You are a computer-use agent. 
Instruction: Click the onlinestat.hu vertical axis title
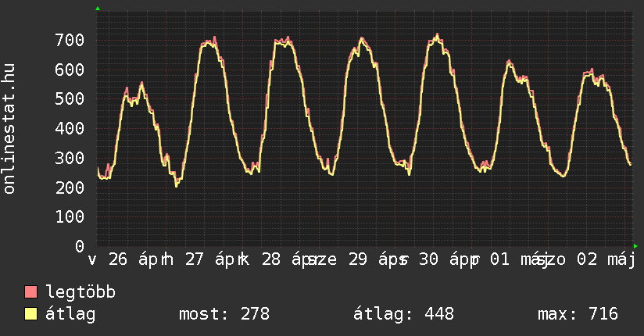click(x=9, y=129)
